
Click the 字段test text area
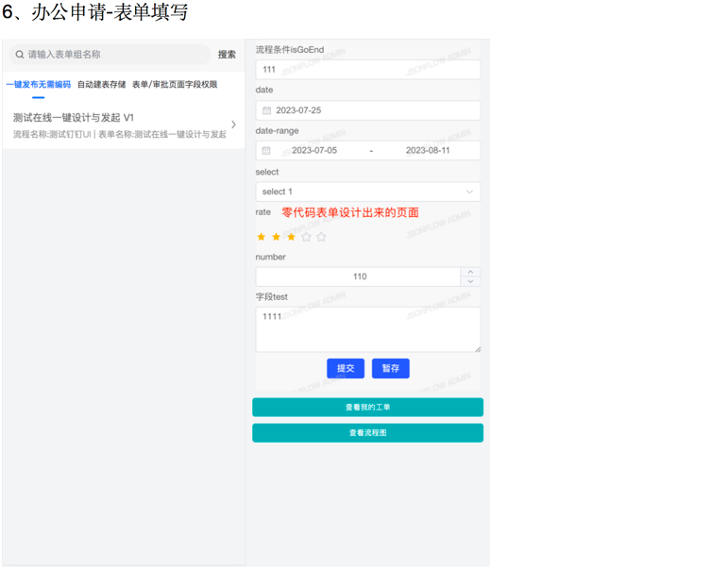[x=367, y=329]
